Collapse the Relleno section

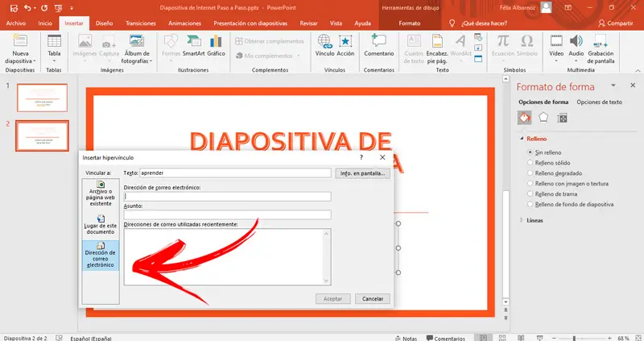[x=522, y=139]
